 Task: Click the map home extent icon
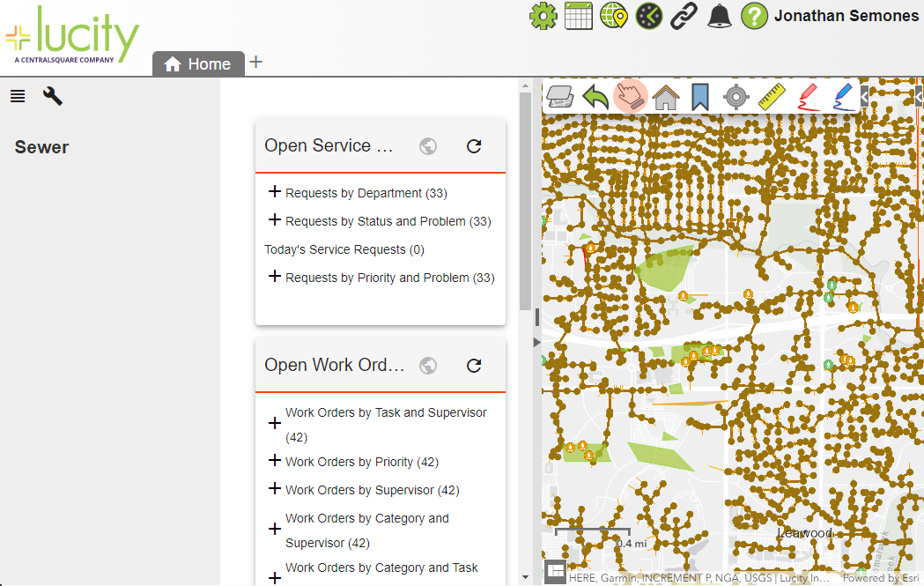[666, 97]
